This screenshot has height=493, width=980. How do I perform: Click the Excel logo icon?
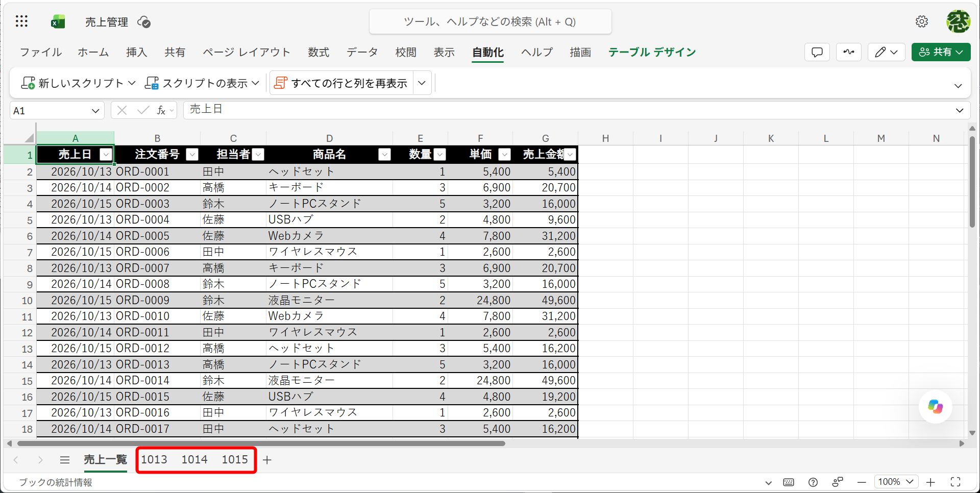tap(58, 22)
